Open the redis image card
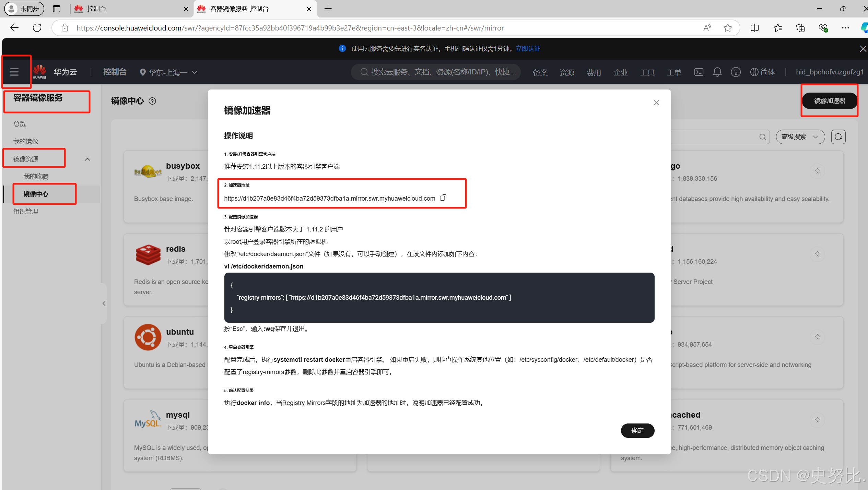Screen dimensions: 868x490 (166, 270)
